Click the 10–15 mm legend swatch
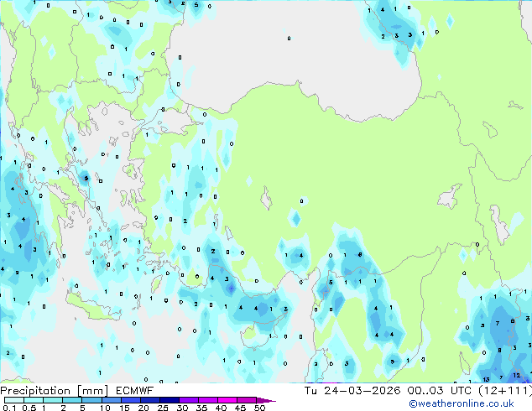The width and height of the screenshot is (532, 411). click(111, 400)
